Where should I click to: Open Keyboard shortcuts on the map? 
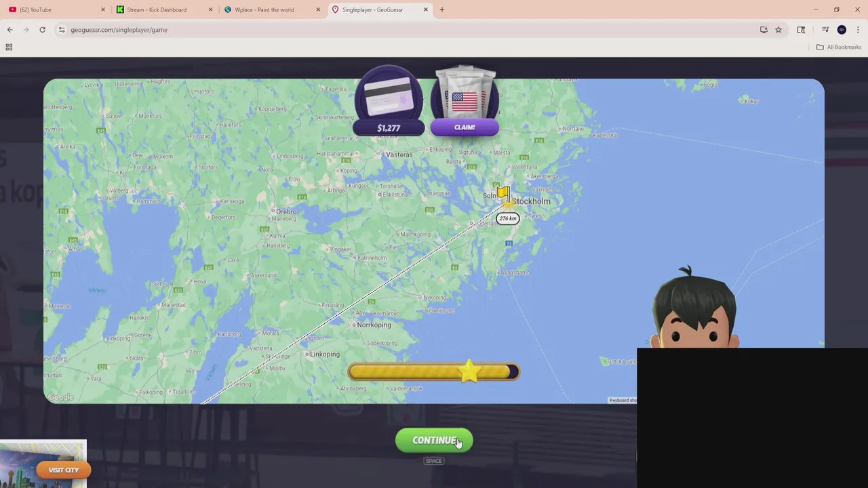(623, 400)
